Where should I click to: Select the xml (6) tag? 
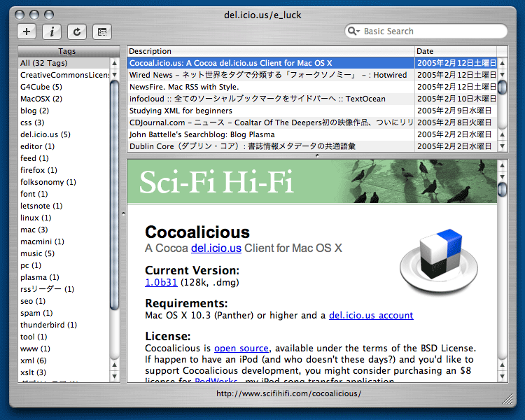(x=34, y=360)
